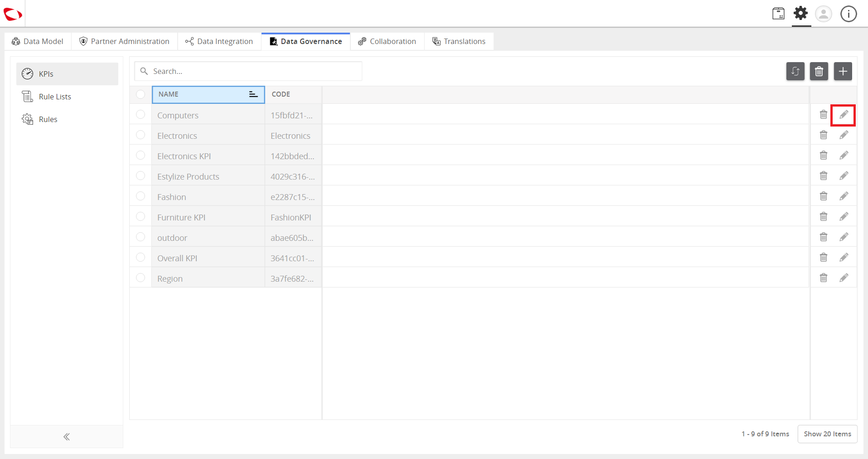Switch to the Data Integration tab
The height and width of the screenshot is (459, 868).
pyautogui.click(x=219, y=41)
